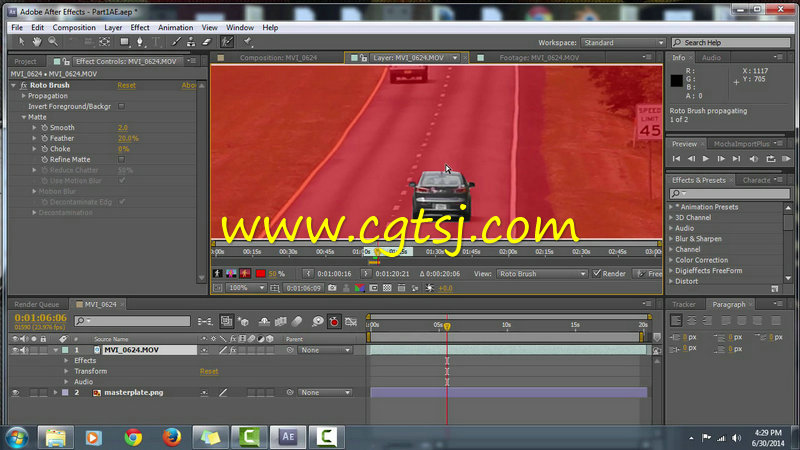Open the show channel RGB icon

pos(360,288)
